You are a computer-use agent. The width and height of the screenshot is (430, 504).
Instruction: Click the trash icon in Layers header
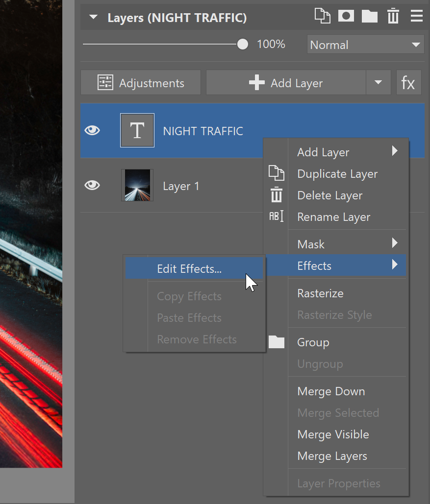pos(393,17)
